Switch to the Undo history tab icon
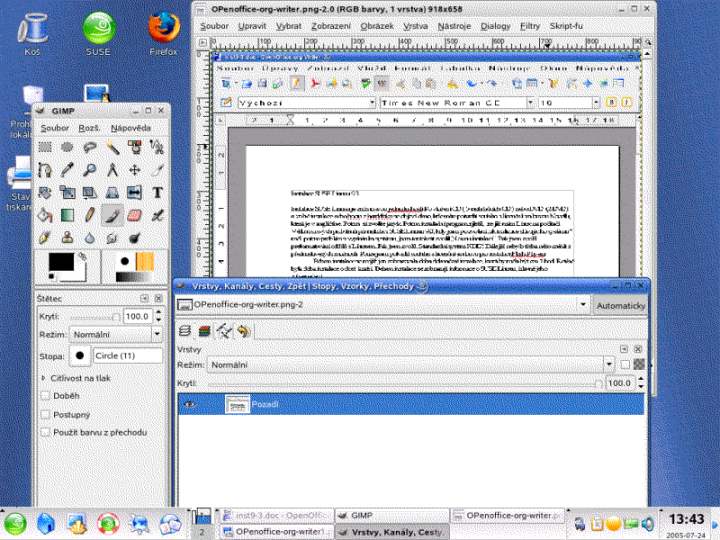 click(244, 331)
